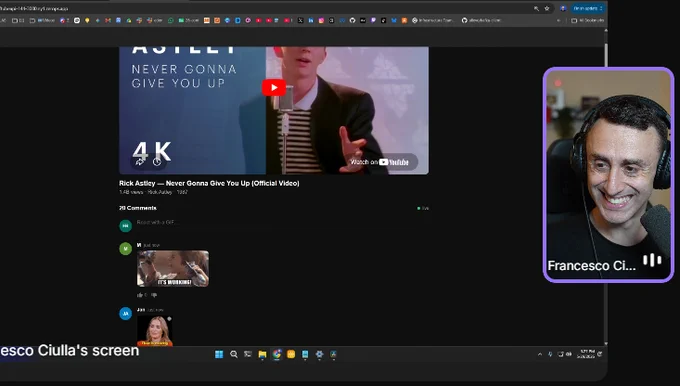Click Francesco Ciulla's webcam tile
Viewport: 680px width, 386px height.
tap(608, 174)
